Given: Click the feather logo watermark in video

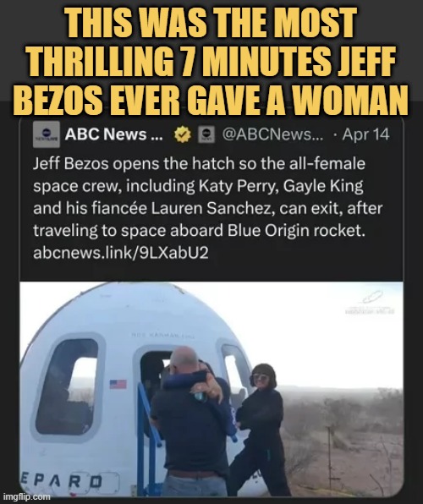Looking at the screenshot, I should 375,296.
